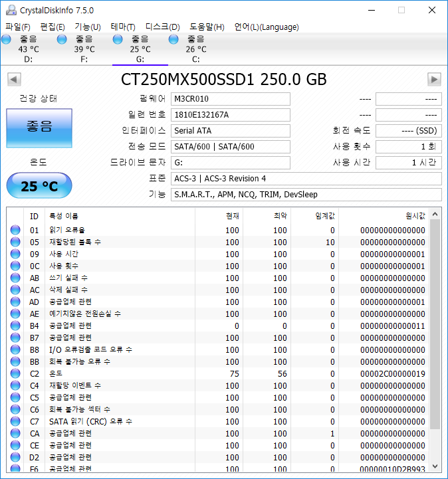Click status orb for attribute 05
The width and height of the screenshot is (448, 479).
coord(15,242)
